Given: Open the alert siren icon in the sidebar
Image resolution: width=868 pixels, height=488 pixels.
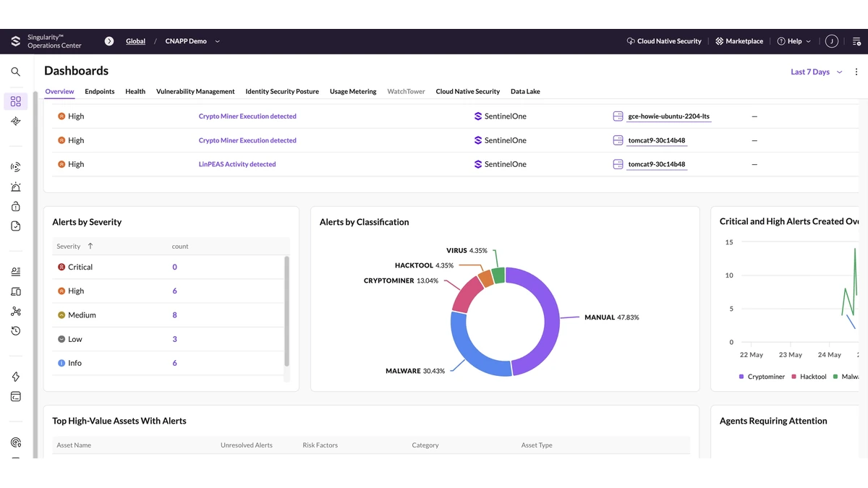Looking at the screenshot, I should (x=16, y=187).
